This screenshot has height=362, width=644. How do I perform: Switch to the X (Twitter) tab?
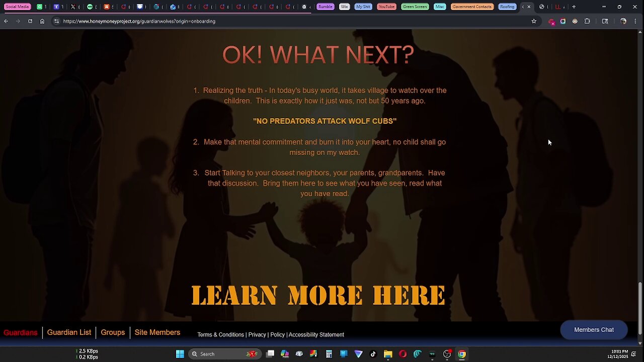click(x=73, y=7)
